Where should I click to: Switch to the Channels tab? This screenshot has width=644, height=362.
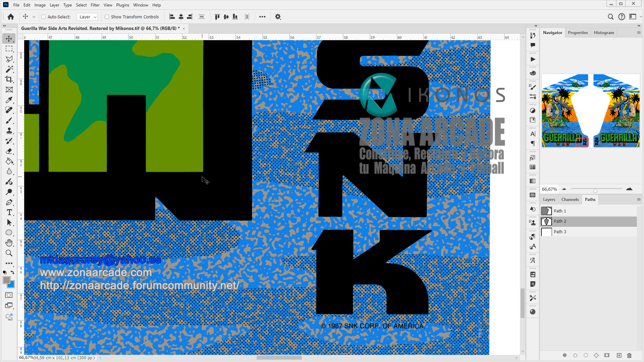[570, 200]
